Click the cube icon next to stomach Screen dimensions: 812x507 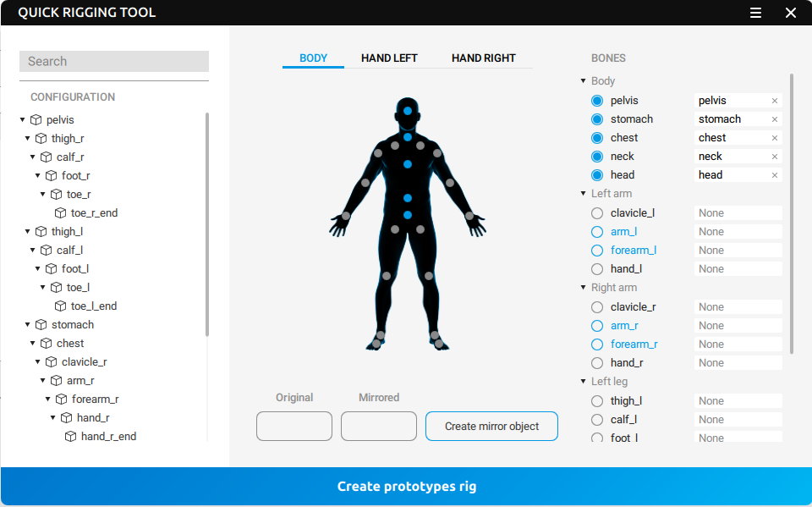coord(41,324)
